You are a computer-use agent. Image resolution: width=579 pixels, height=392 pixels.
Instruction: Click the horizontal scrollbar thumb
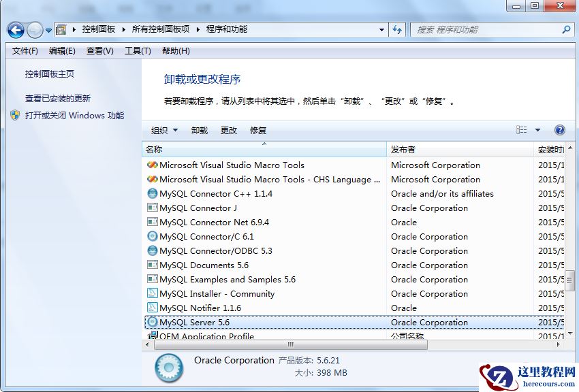pos(291,345)
